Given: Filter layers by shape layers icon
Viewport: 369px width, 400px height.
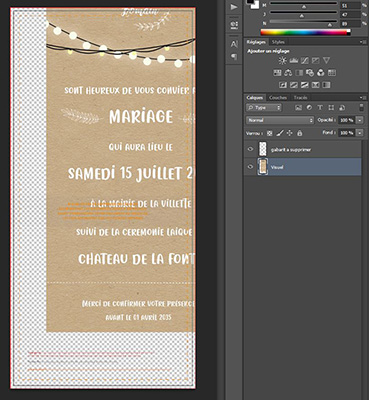Looking at the screenshot, I should tap(331, 108).
